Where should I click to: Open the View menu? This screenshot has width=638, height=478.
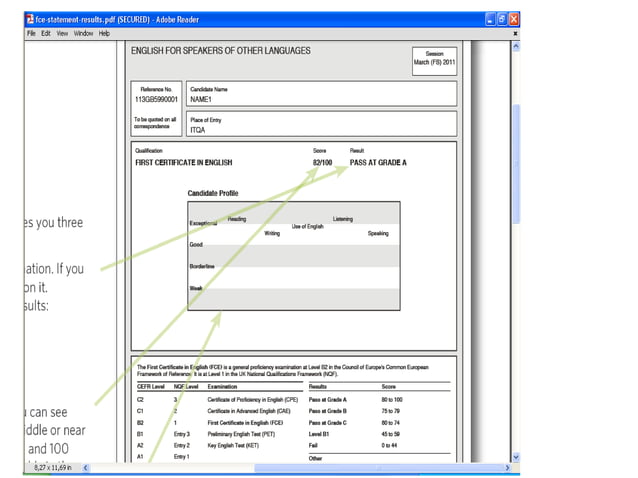[62, 33]
